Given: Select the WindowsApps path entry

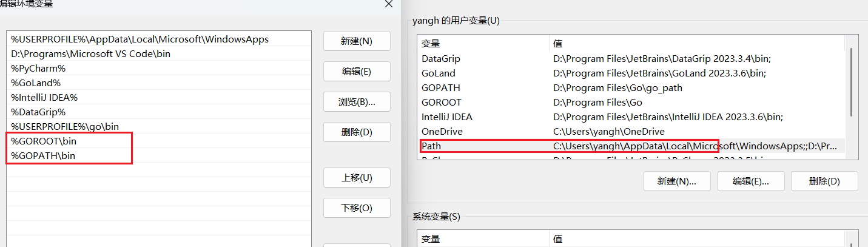Looking at the screenshot, I should [x=140, y=39].
